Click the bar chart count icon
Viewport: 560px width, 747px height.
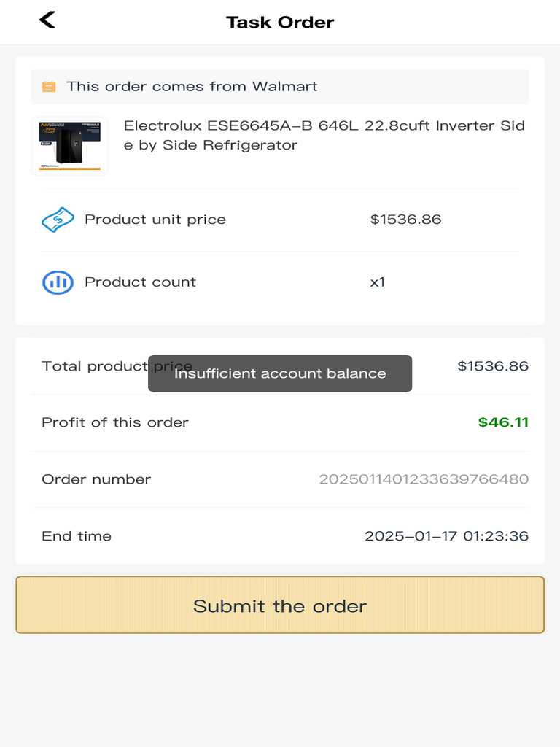[x=58, y=282]
